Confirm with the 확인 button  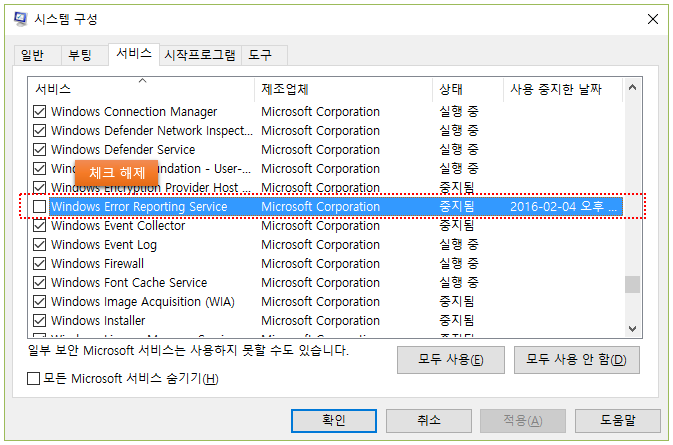tap(334, 421)
